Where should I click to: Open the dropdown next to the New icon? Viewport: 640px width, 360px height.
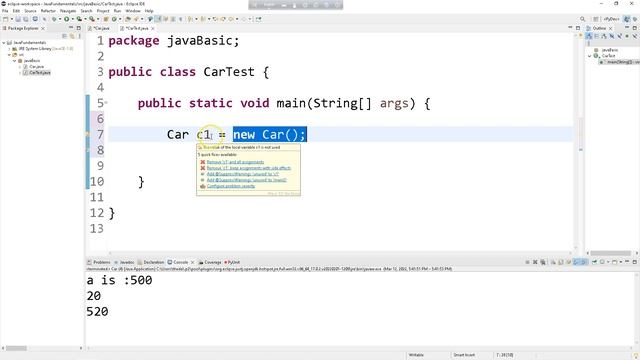[12, 19]
